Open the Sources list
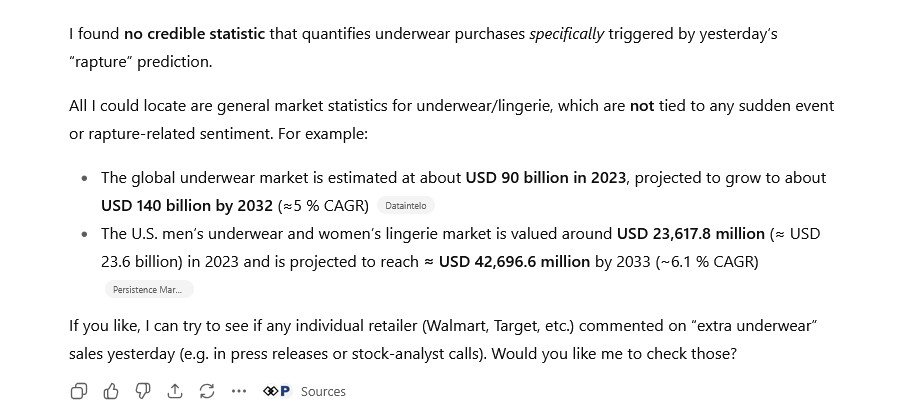Image resolution: width=898 pixels, height=420 pixels. pyautogui.click(x=323, y=392)
